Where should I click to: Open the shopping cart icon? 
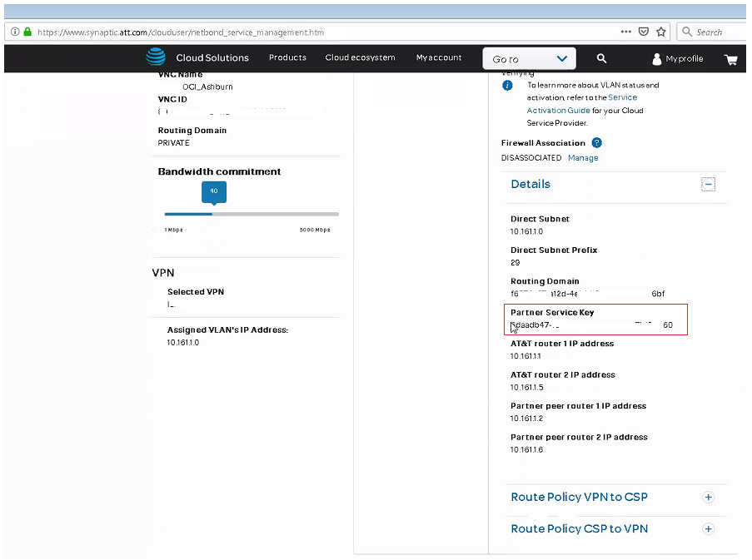pos(730,59)
